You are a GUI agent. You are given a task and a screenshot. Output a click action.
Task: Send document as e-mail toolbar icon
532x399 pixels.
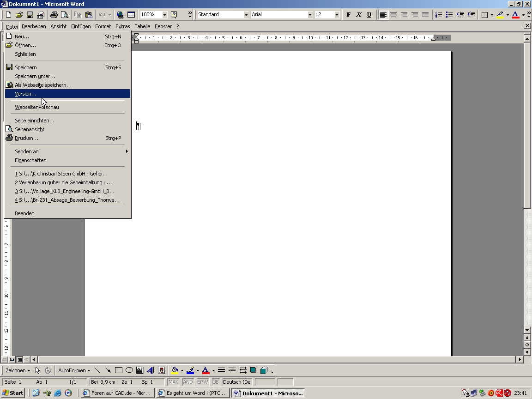coord(41,15)
